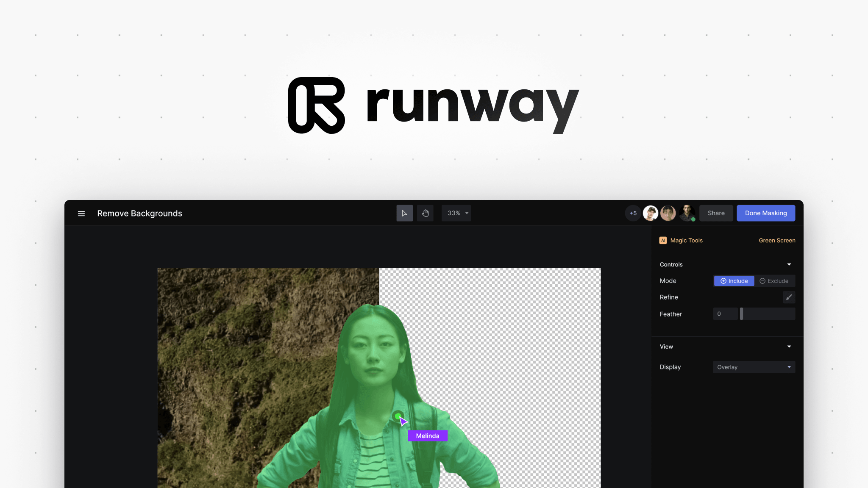Click the Refine brush icon
868x488 pixels.
789,297
